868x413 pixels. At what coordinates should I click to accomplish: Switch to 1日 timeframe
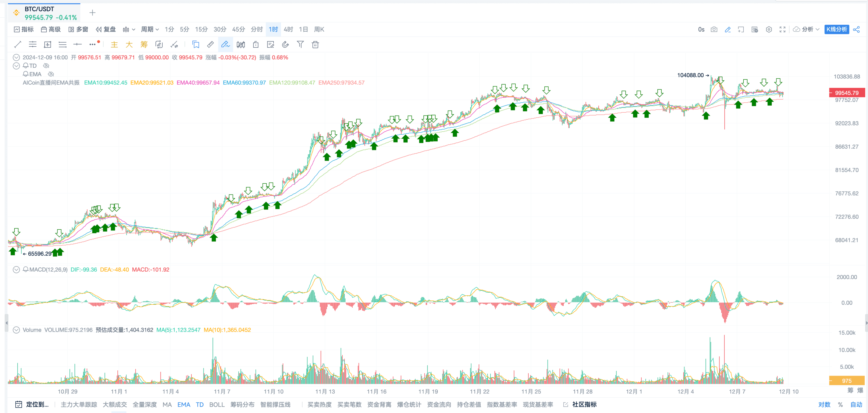[x=303, y=29]
